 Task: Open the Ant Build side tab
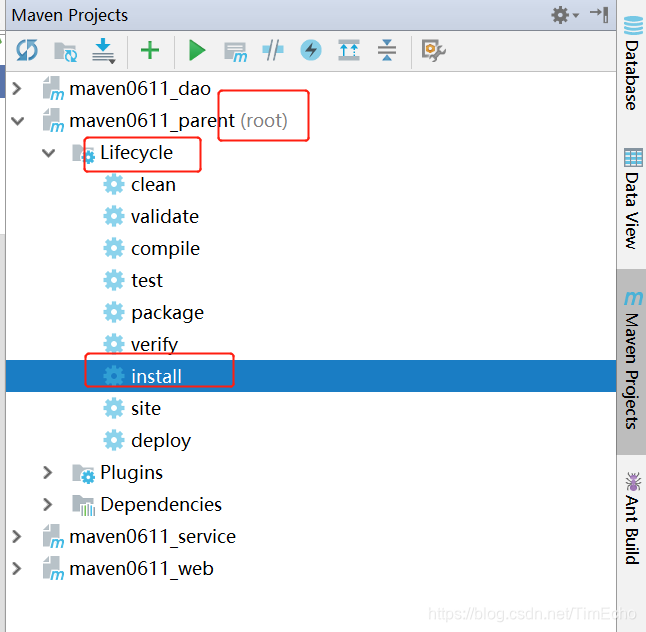[632, 518]
